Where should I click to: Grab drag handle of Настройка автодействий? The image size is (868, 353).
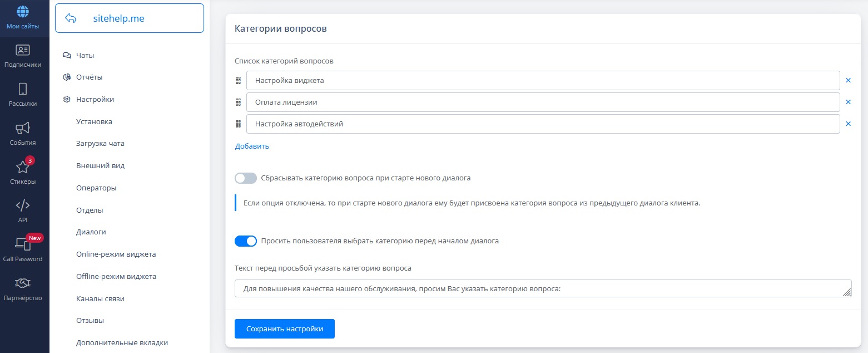[x=238, y=124]
